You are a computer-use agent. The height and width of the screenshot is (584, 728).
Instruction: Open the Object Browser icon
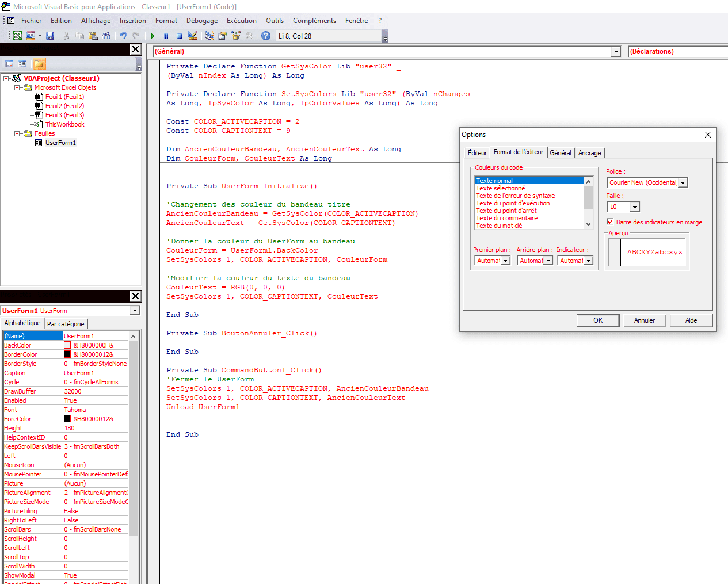click(236, 36)
